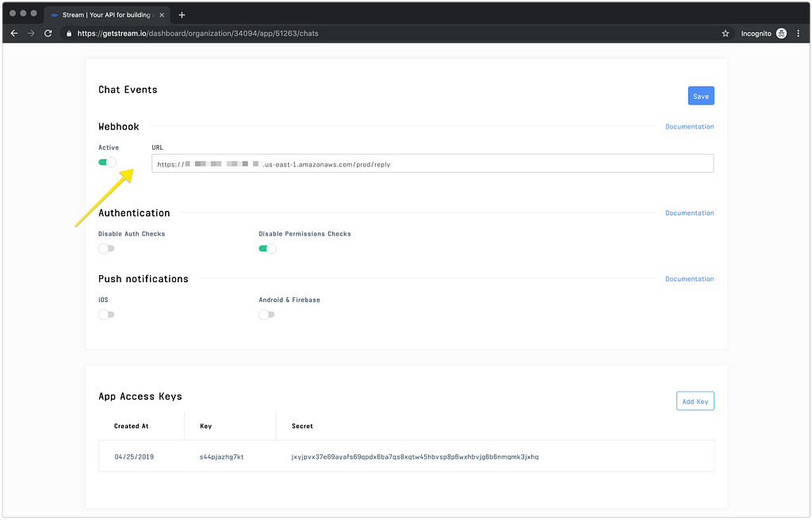Open Authentication Documentation link
This screenshot has width=812, height=520.
689,213
